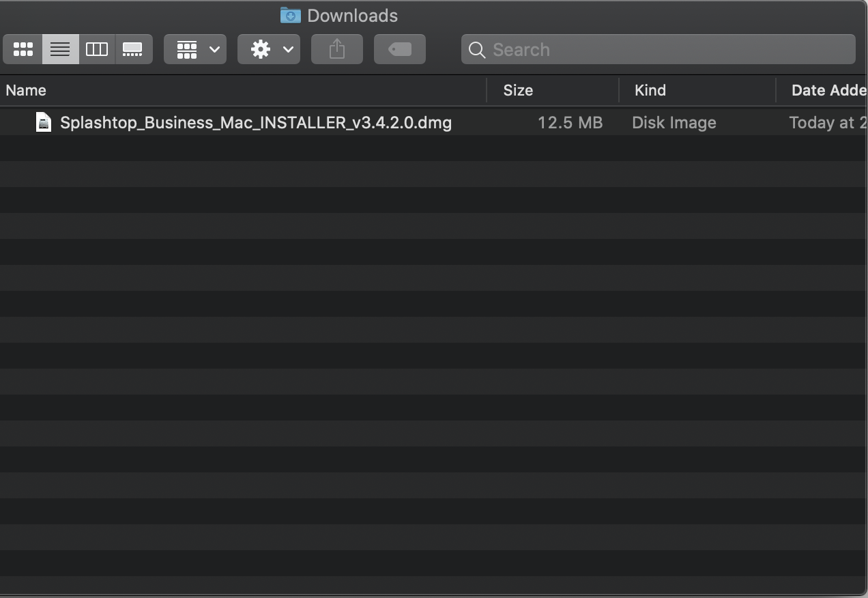Select the Splashtop_Business_Mac_INSTALLER dmg file

click(x=255, y=123)
